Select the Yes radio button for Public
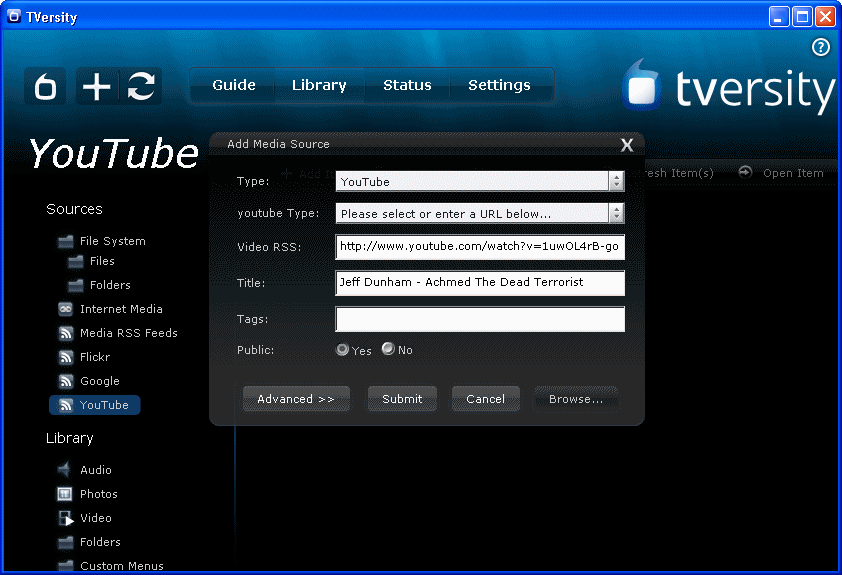The image size is (842, 575). pyautogui.click(x=342, y=350)
